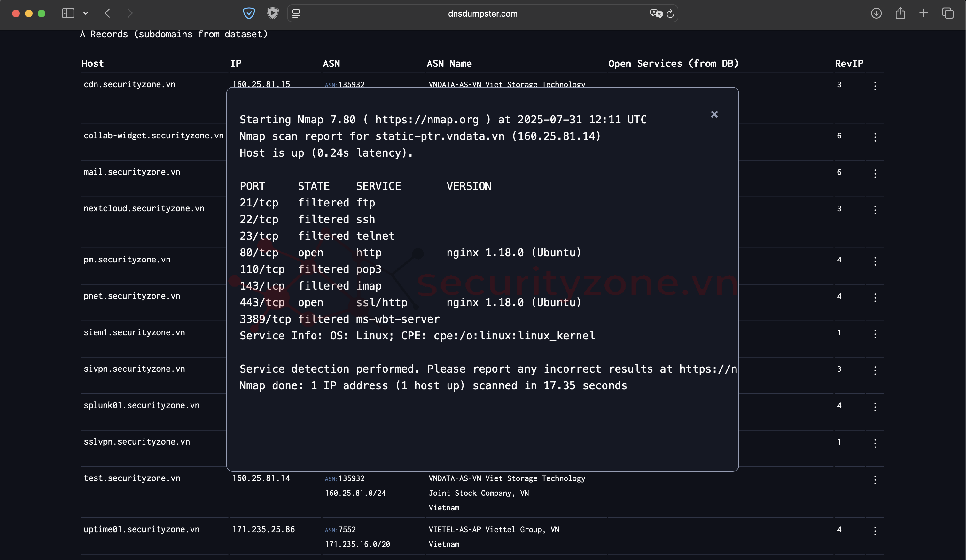Show the tab overview
This screenshot has height=560, width=966.
[x=947, y=13]
